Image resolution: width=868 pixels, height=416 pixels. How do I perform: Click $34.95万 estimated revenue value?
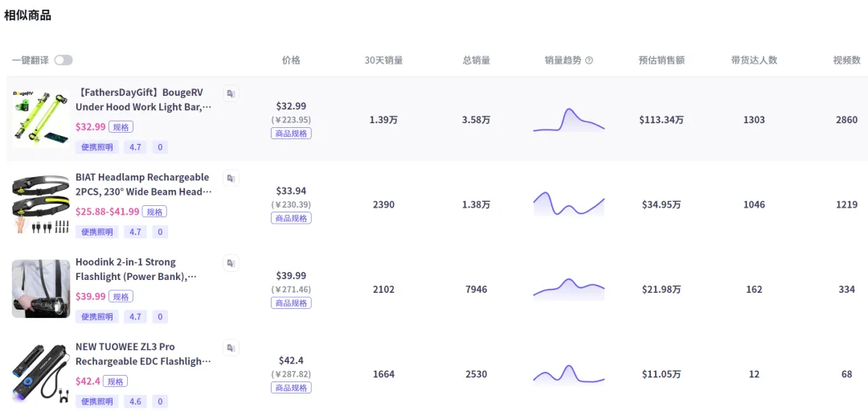(661, 204)
